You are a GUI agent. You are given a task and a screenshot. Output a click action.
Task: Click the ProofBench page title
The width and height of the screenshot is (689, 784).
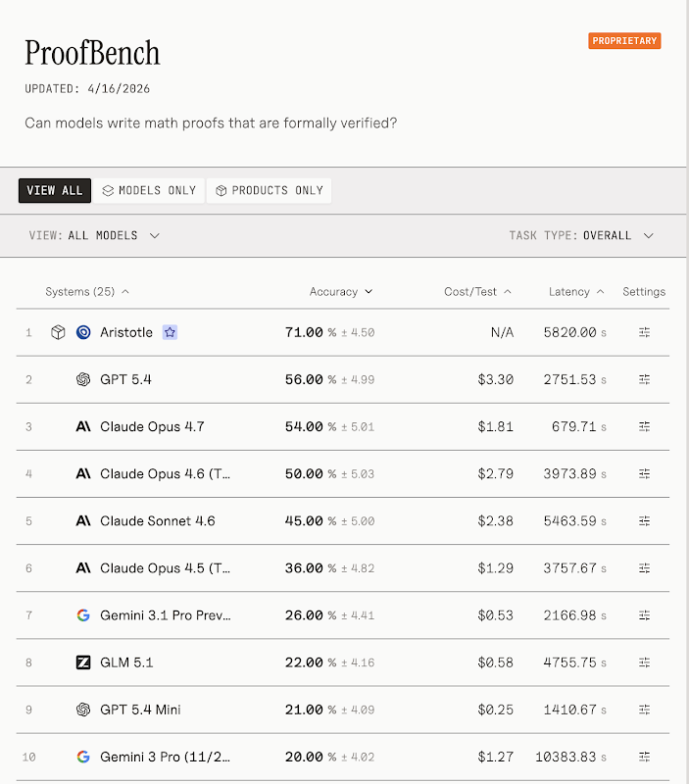tap(92, 53)
